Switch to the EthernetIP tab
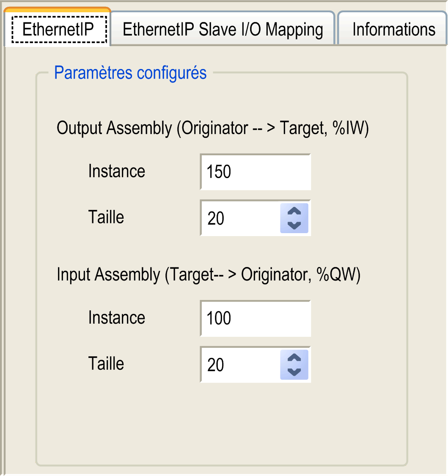This screenshot has height=476, width=448. (x=58, y=28)
